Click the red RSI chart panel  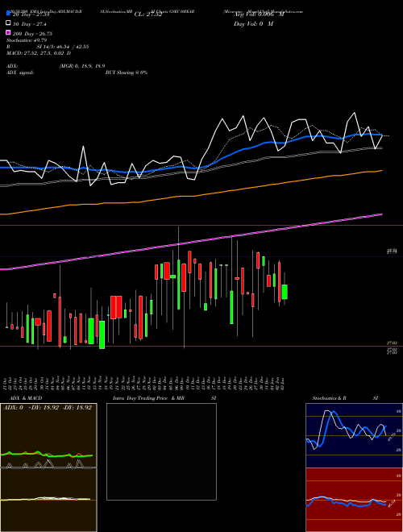[x=354, y=500]
